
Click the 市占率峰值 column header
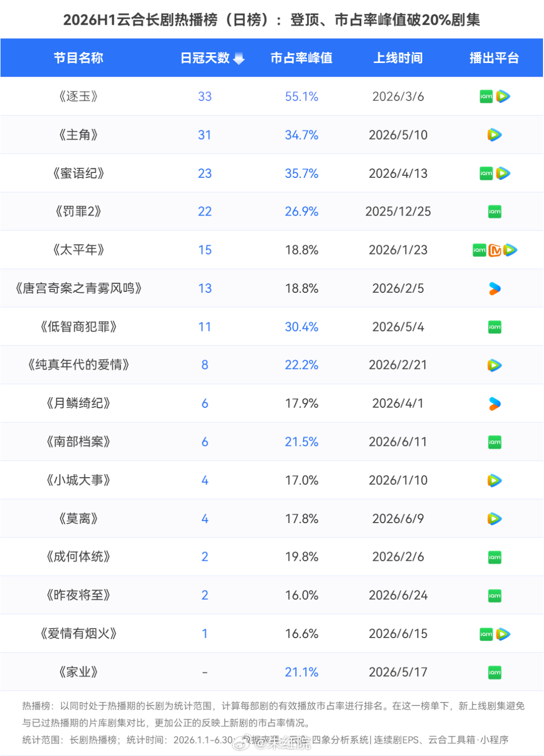301,58
